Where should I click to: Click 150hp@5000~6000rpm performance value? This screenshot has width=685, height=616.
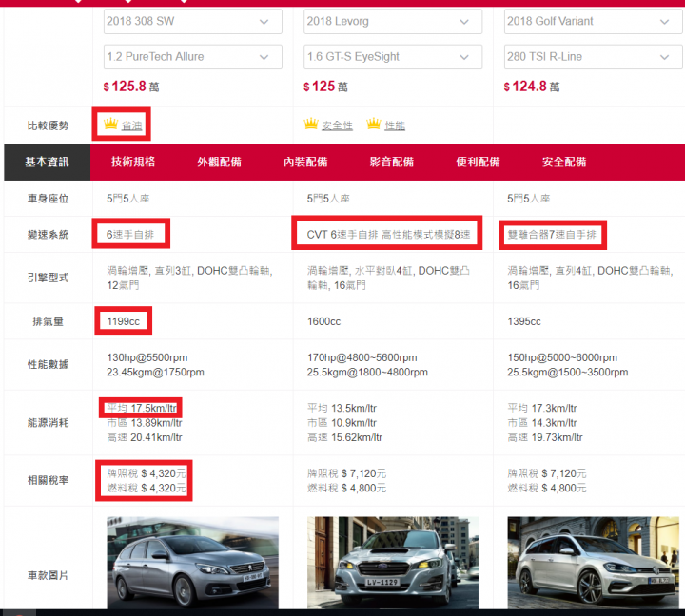point(562,357)
